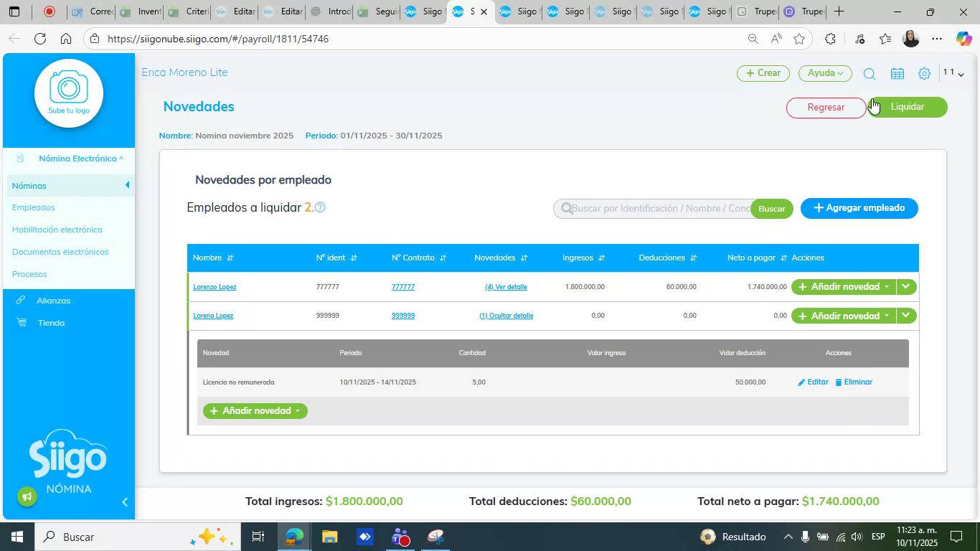Sort the table by N° ident column
This screenshot has width=980, height=551.
[354, 258]
